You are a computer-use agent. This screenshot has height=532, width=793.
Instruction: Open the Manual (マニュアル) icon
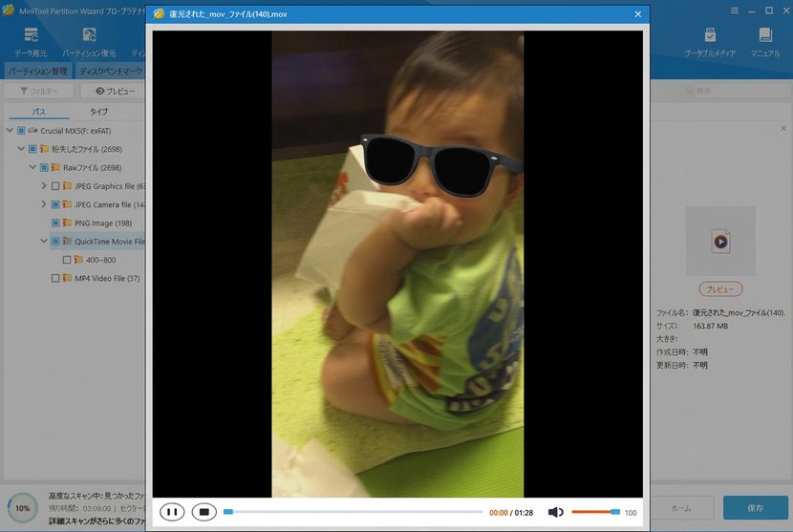coord(765,42)
